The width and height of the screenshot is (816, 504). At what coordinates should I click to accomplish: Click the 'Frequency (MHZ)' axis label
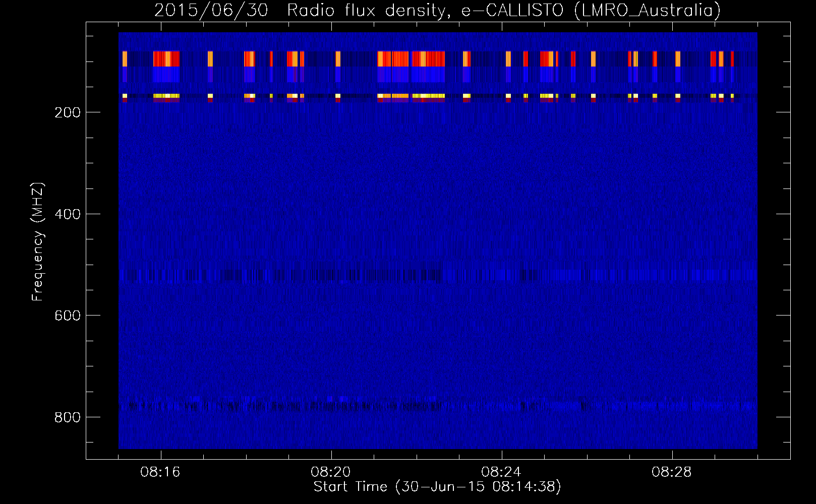(38, 242)
